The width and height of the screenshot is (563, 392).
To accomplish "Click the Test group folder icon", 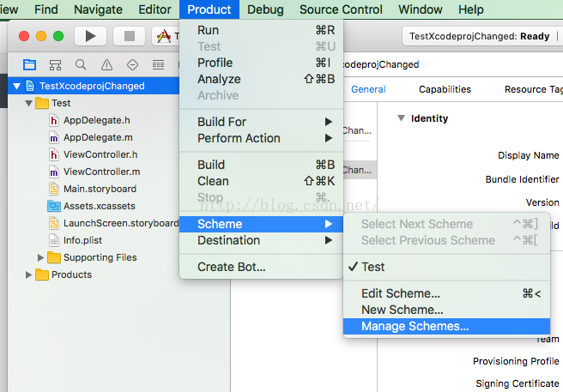I will tap(42, 104).
